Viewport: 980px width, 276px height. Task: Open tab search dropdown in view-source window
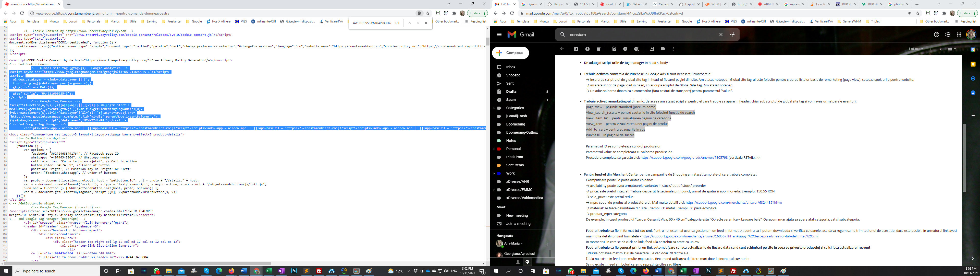point(449,4)
